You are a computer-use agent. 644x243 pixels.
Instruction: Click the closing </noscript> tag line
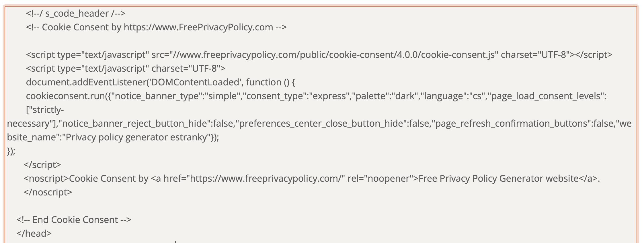(x=48, y=192)
